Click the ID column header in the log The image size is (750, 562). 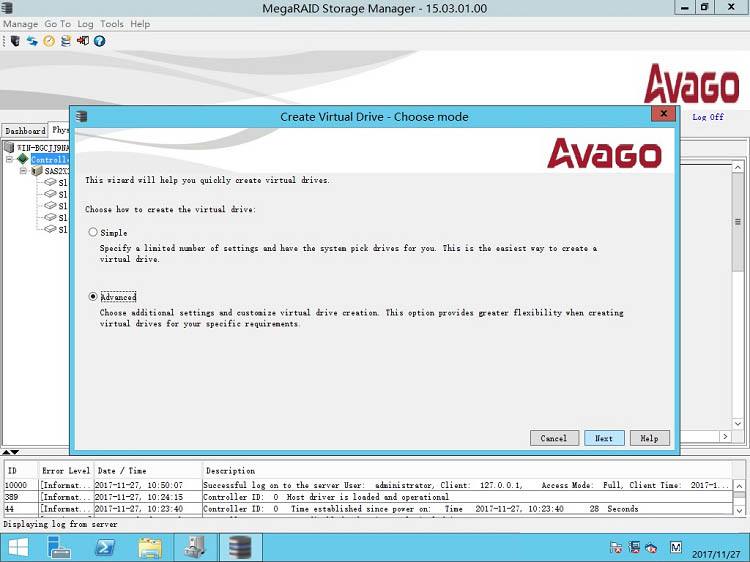(x=21, y=471)
